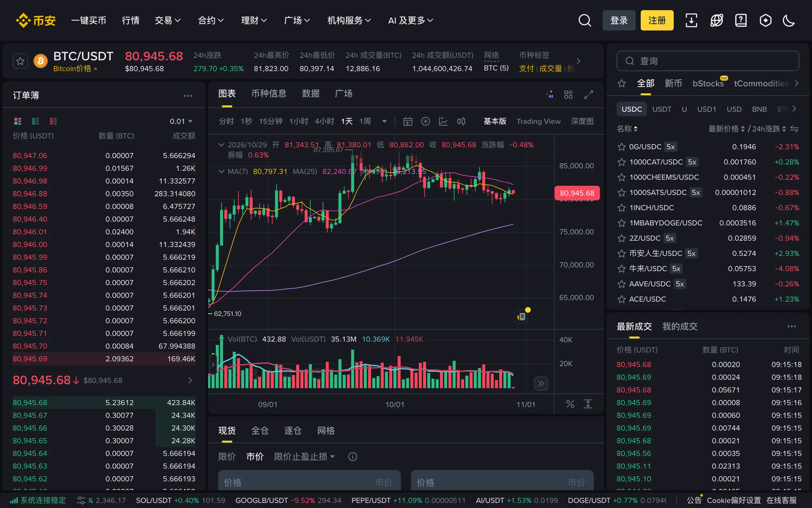Expand the 理财 menu
This screenshot has height=508, width=812.
pyautogui.click(x=254, y=21)
